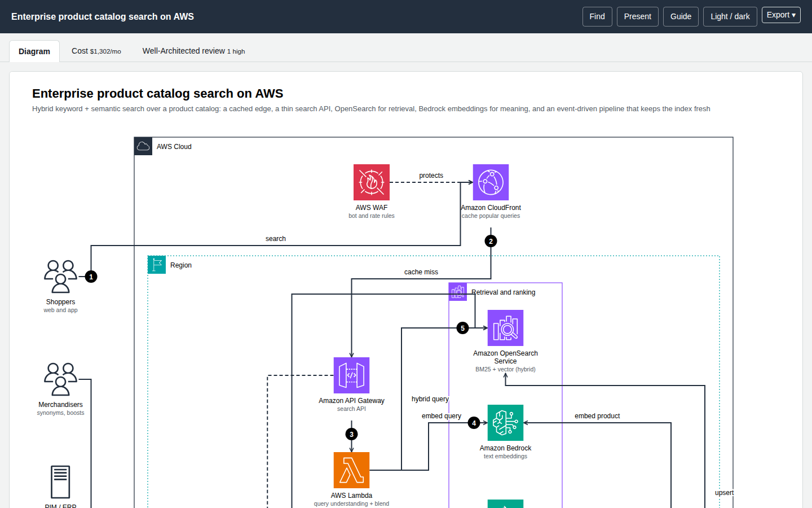
Task: Click the diagram heading inside the canvas
Action: point(157,94)
